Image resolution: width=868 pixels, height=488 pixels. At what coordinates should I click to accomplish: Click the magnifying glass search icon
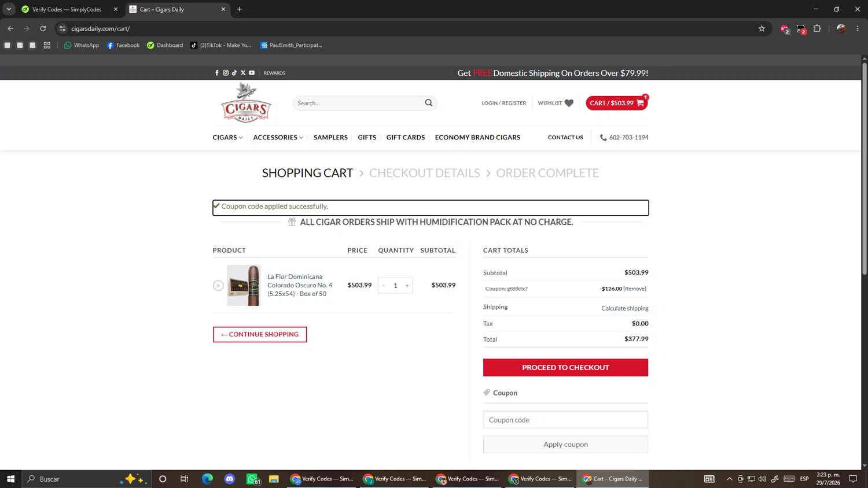pyautogui.click(x=429, y=103)
